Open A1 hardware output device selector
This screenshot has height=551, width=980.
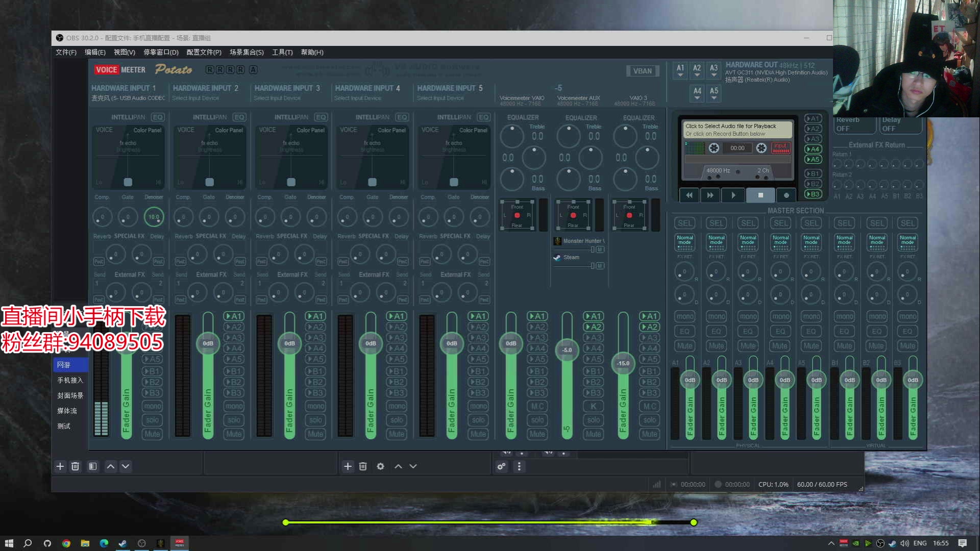(x=680, y=70)
